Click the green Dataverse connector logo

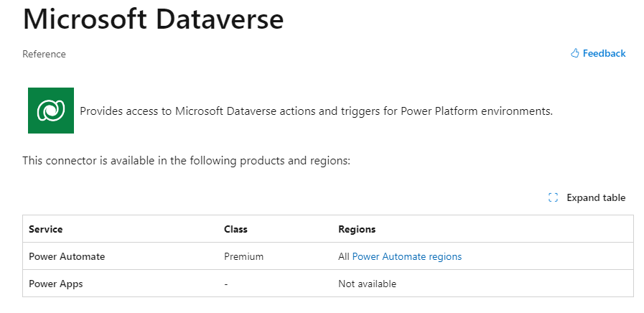pos(51,111)
